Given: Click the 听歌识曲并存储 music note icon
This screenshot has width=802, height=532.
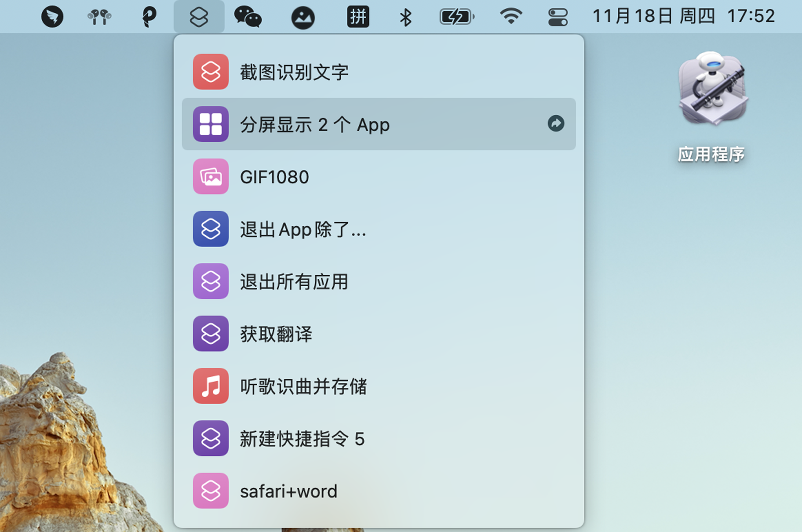Looking at the screenshot, I should [x=210, y=387].
